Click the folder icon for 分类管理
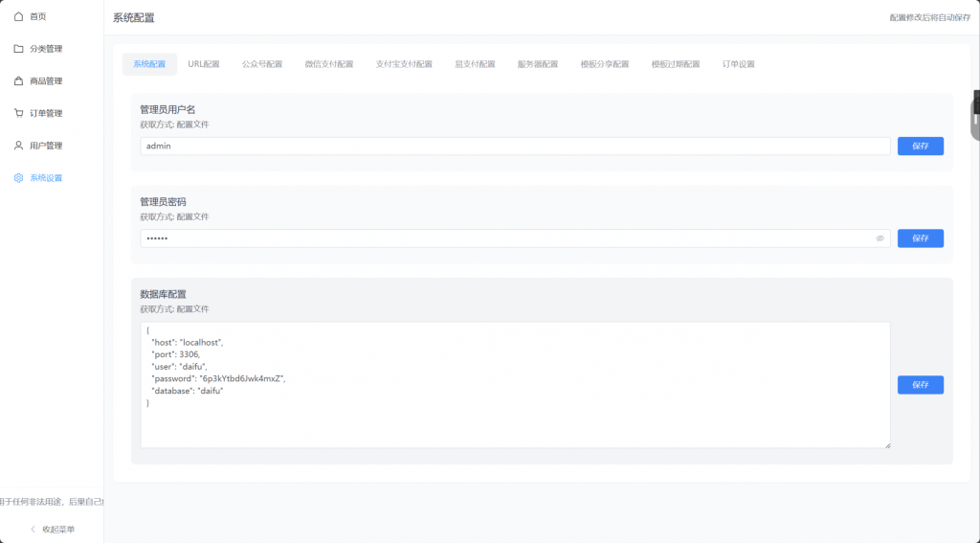The width and height of the screenshot is (980, 543). point(18,49)
